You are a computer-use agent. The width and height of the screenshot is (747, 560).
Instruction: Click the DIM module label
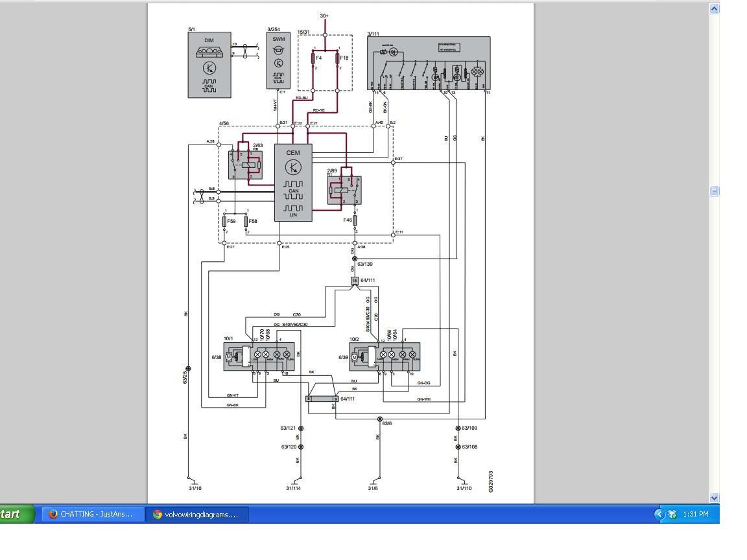pyautogui.click(x=209, y=40)
